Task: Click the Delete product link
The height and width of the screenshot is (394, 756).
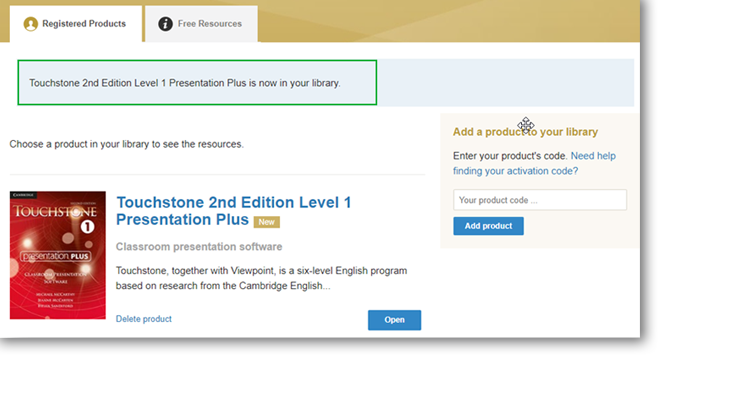Action: coord(144,319)
